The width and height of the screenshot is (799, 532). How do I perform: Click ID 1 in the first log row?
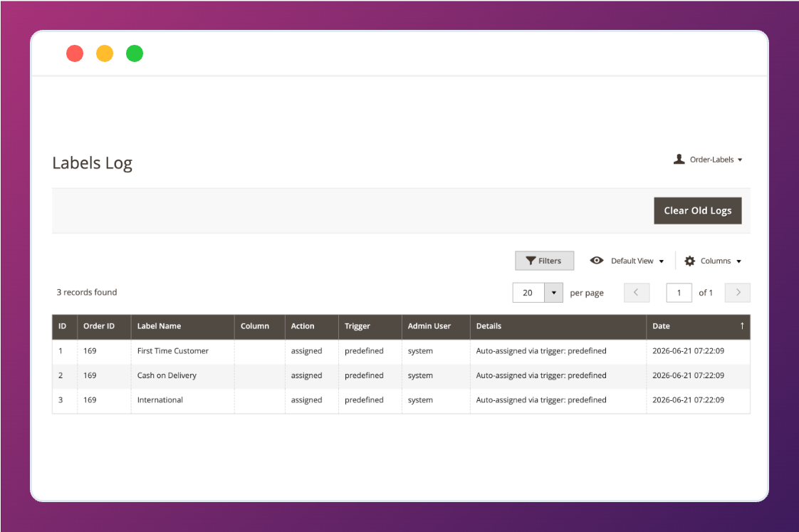pyautogui.click(x=60, y=350)
